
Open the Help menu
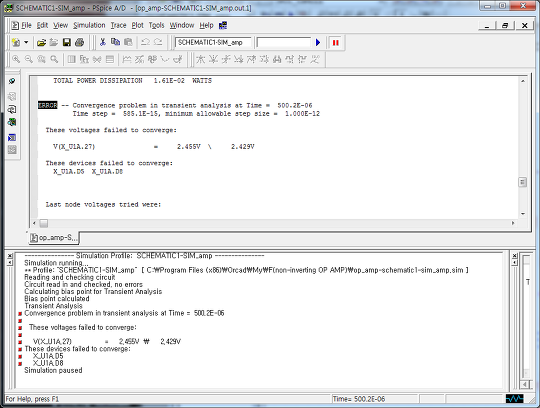click(207, 25)
